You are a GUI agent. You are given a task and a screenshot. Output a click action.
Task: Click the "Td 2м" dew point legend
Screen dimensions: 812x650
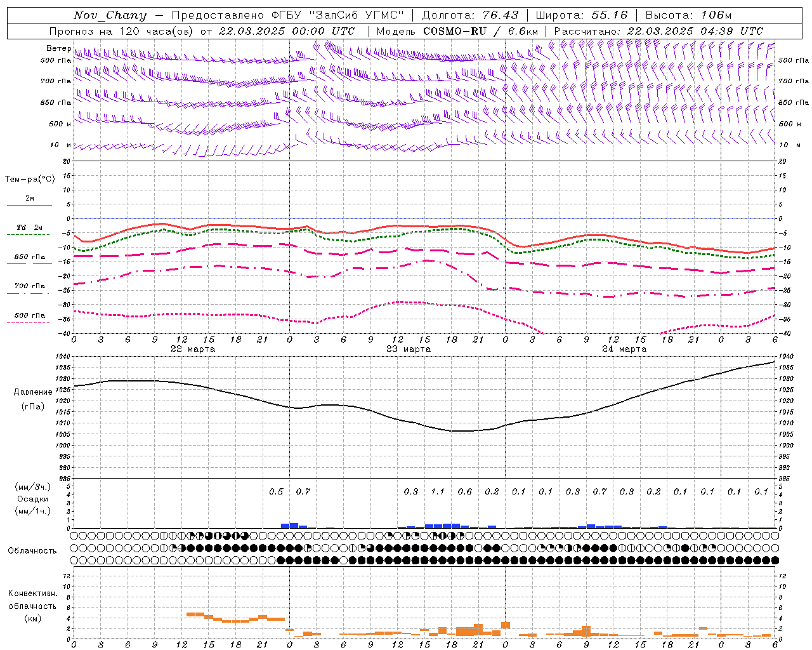[29, 227]
